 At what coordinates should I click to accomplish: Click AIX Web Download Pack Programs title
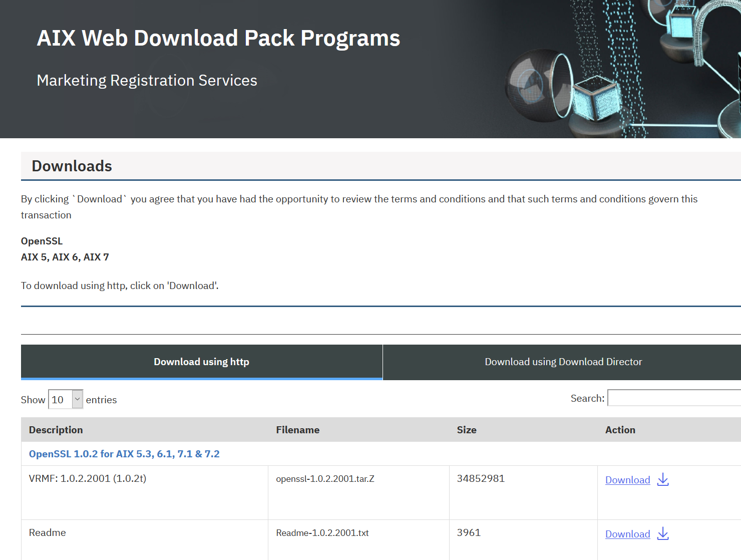tap(218, 38)
